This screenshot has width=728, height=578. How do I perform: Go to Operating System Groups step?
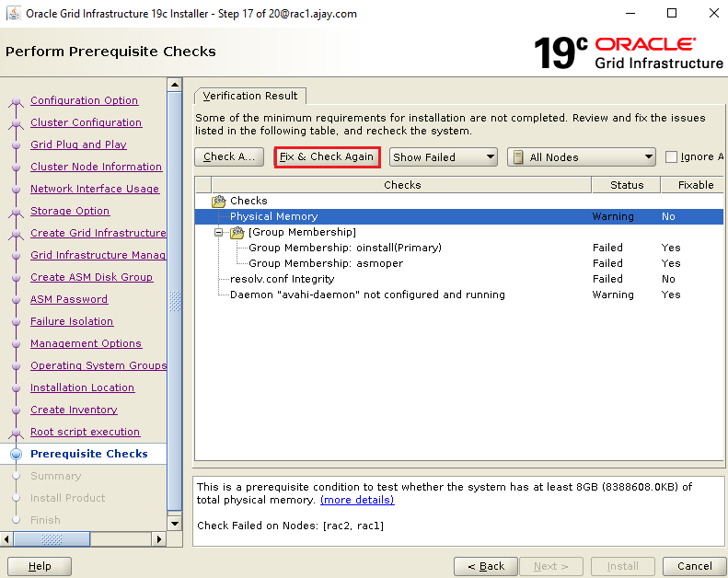[x=98, y=365]
